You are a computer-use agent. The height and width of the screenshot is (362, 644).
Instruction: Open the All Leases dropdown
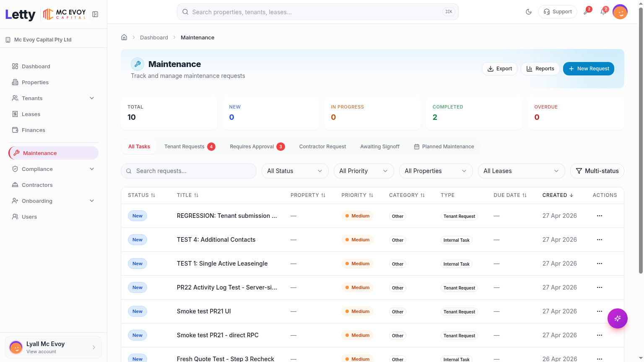tap(521, 171)
